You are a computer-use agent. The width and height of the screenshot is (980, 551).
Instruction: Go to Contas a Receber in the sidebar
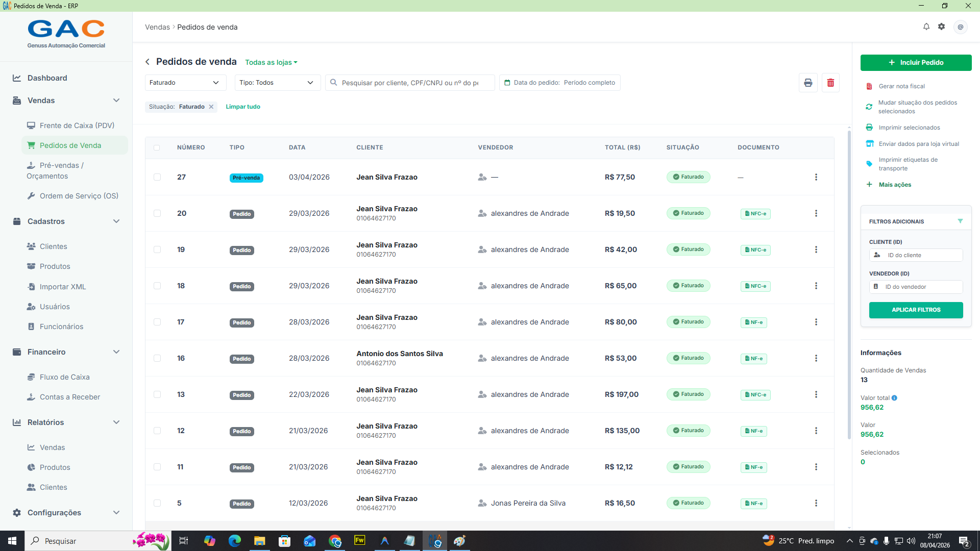pyautogui.click(x=70, y=397)
